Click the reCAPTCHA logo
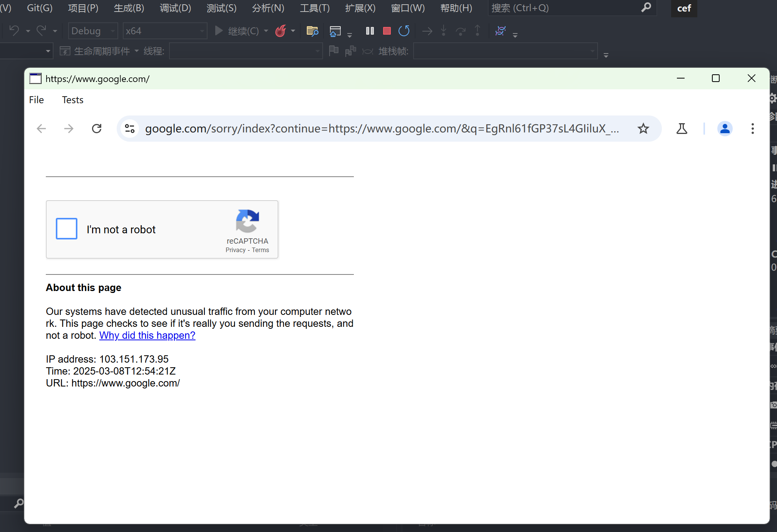The image size is (777, 532). coord(248,221)
